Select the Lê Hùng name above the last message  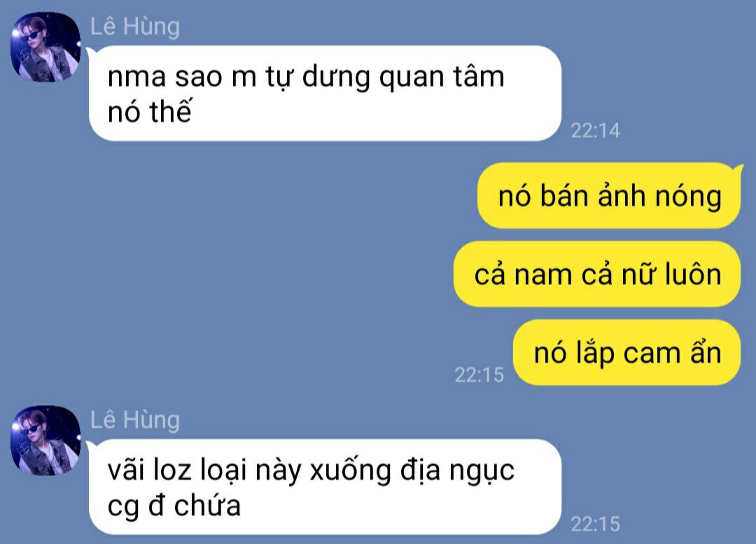click(135, 419)
